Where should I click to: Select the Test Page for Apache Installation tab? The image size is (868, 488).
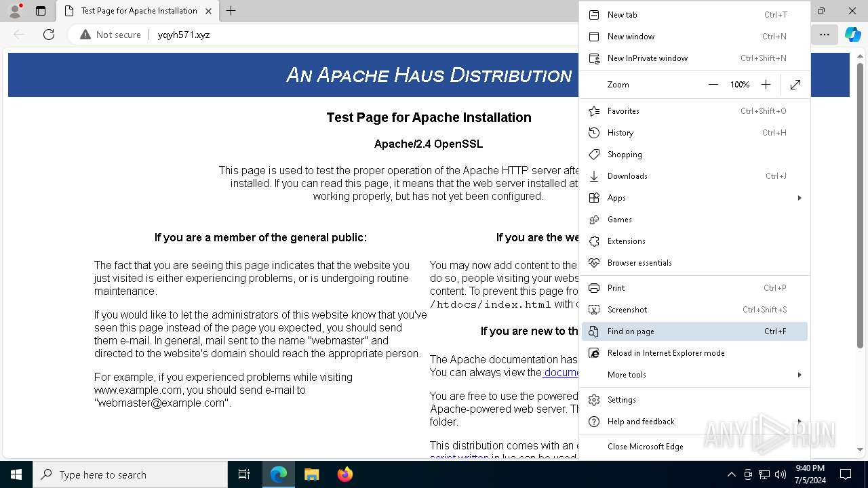tap(139, 11)
